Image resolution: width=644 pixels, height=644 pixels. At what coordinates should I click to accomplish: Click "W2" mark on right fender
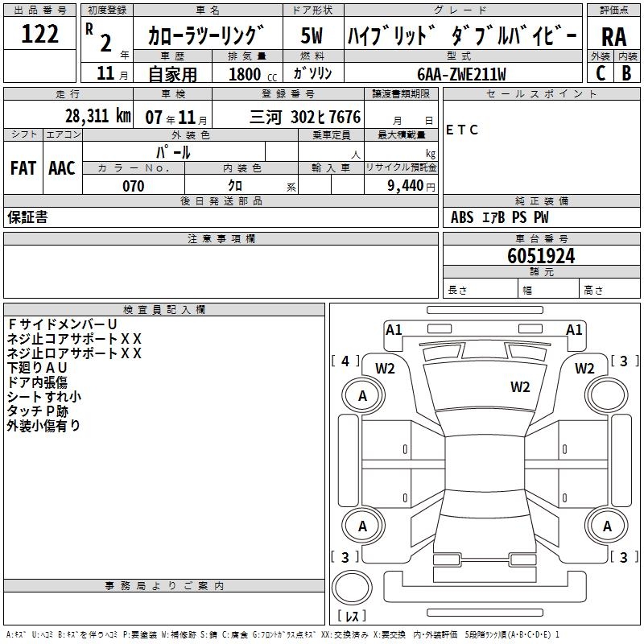[584, 369]
